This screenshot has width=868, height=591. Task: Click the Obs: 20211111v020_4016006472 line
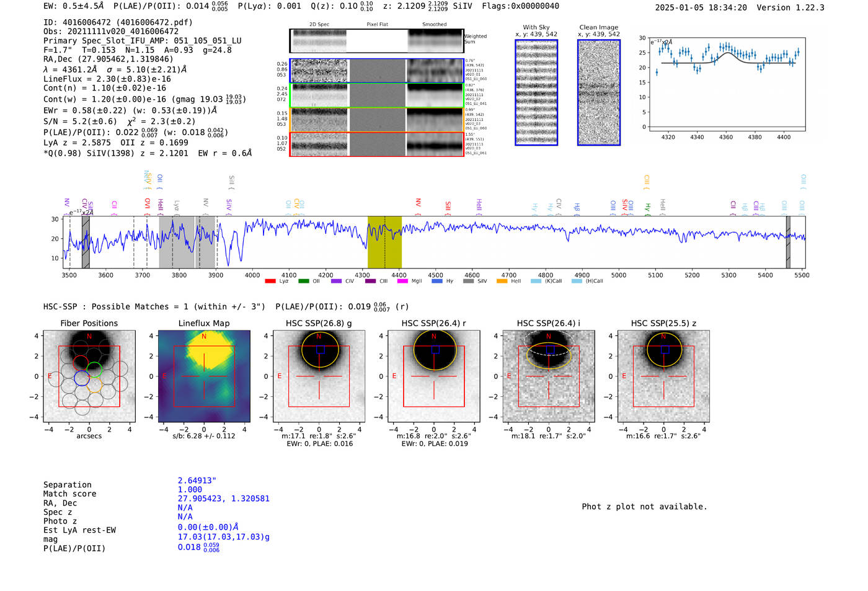pyautogui.click(x=111, y=31)
